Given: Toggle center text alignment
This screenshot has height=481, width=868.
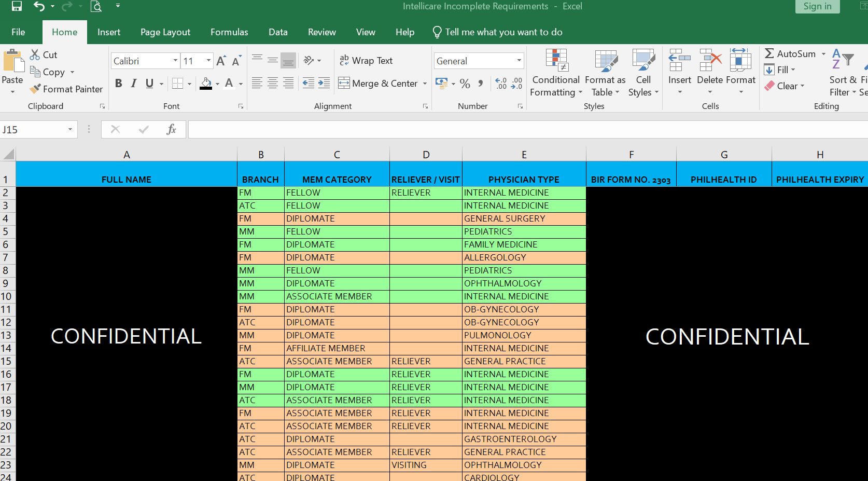Looking at the screenshot, I should click(x=272, y=83).
